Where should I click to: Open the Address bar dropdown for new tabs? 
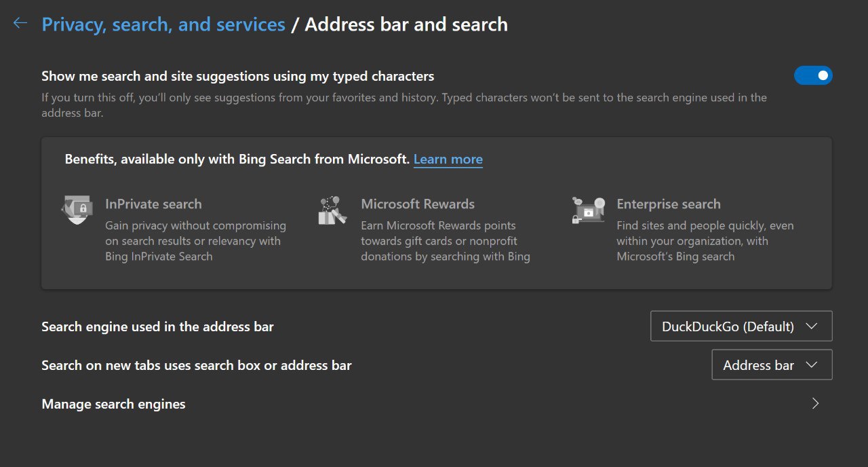[772, 365]
